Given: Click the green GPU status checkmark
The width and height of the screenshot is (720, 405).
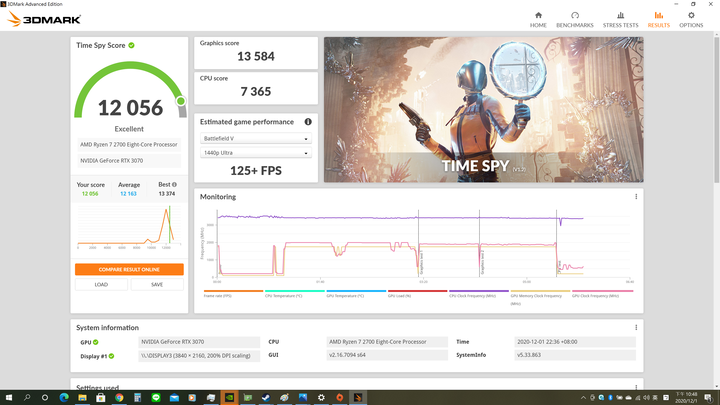Looking at the screenshot, I should 96,342.
